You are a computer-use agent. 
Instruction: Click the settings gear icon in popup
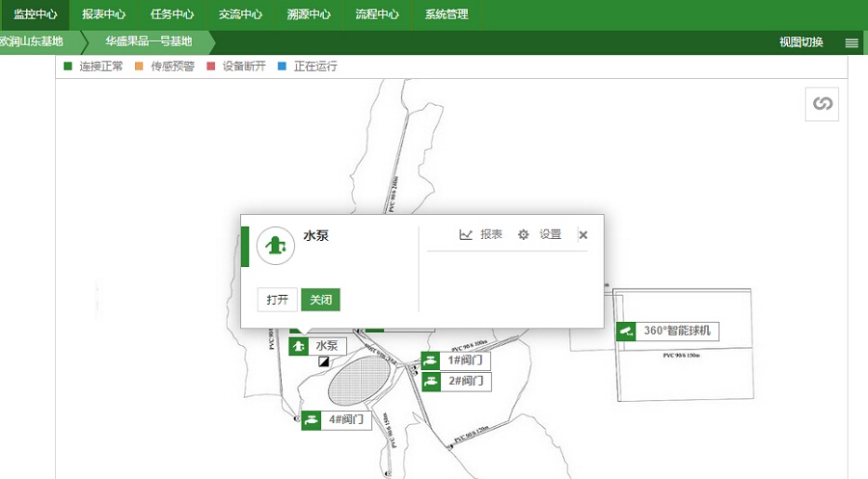(x=524, y=234)
